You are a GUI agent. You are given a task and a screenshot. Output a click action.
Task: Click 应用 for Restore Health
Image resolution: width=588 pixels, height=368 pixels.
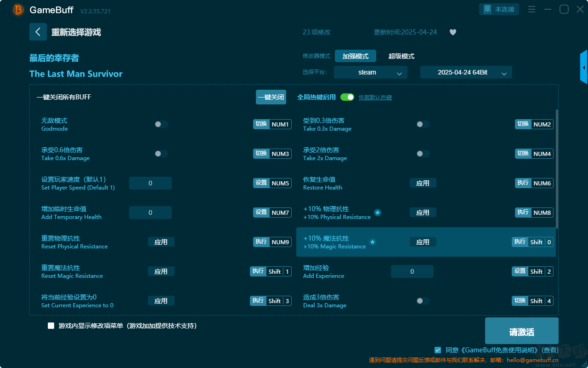tap(423, 183)
